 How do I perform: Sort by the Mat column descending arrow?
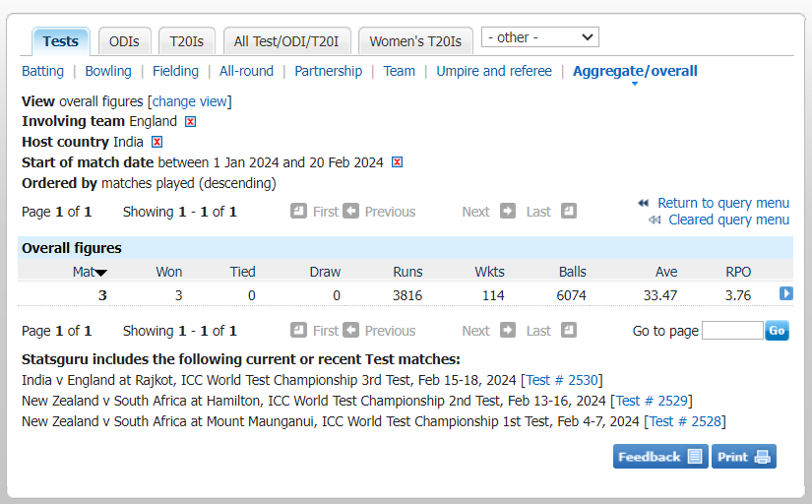(x=100, y=273)
